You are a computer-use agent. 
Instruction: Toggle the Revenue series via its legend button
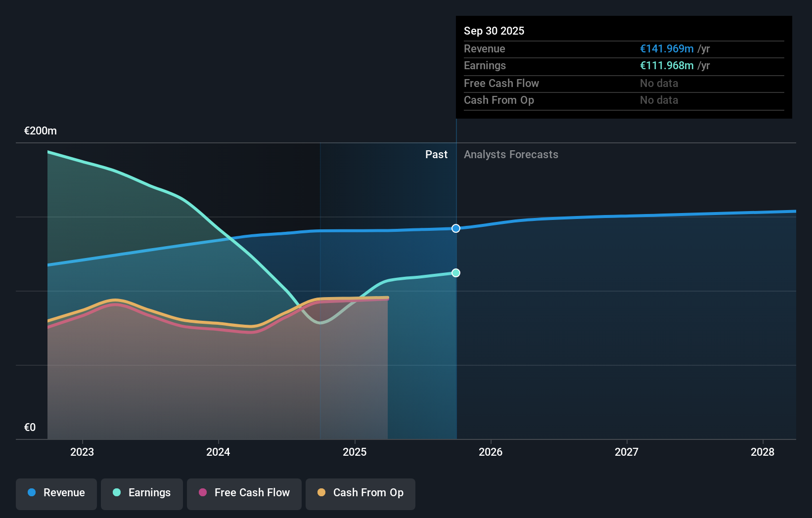tap(56, 493)
